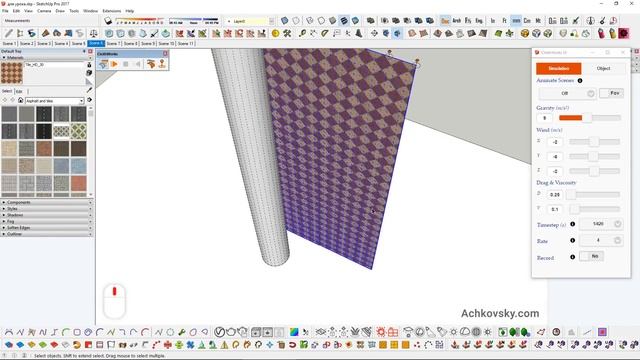
Task: Select the ClothWorks pin tool icon
Action: (162, 64)
